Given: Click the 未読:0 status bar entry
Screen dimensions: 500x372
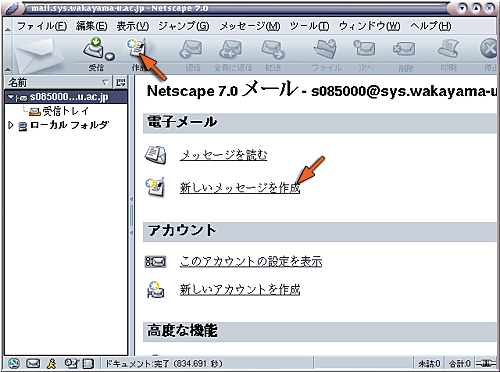Looking at the screenshot, I should [x=429, y=363].
